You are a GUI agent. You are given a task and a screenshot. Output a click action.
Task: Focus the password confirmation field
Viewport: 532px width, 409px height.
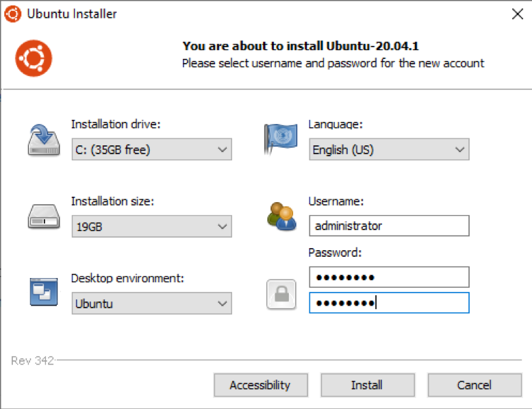[x=389, y=303]
